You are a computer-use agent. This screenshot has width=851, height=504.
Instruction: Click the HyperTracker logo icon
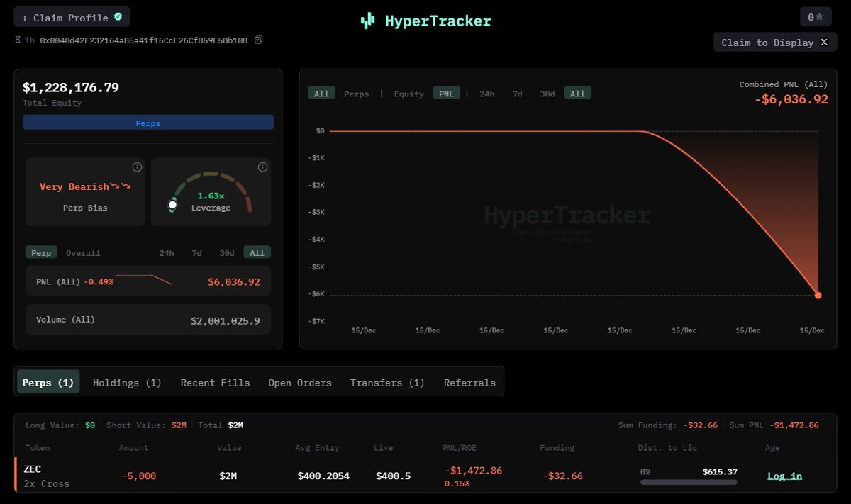coord(367,21)
